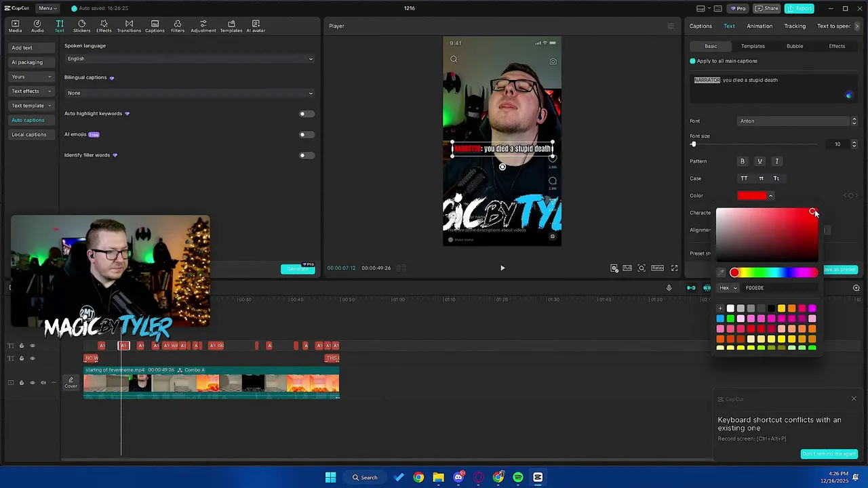Pick color with the eyedropper tool

point(722,272)
